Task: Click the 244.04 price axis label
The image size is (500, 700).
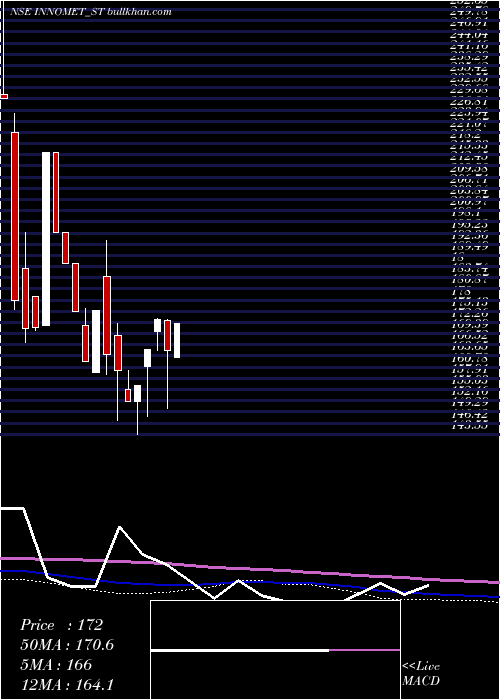Action: tap(471, 34)
